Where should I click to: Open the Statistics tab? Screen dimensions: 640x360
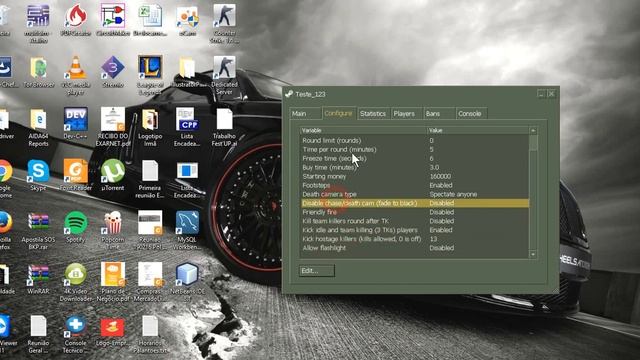click(373, 113)
